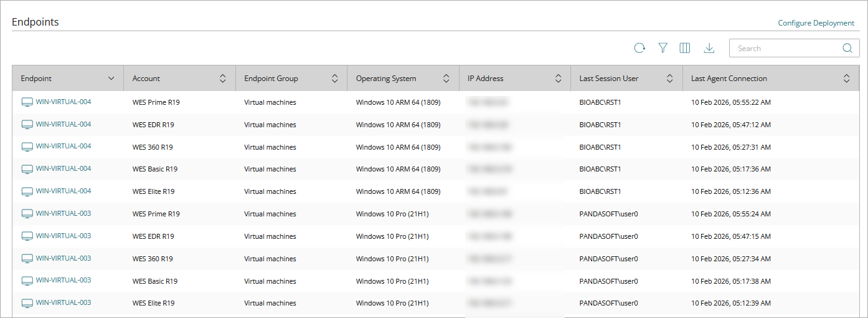The width and height of the screenshot is (868, 318).
Task: Click the Operating System header label
Action: point(386,79)
